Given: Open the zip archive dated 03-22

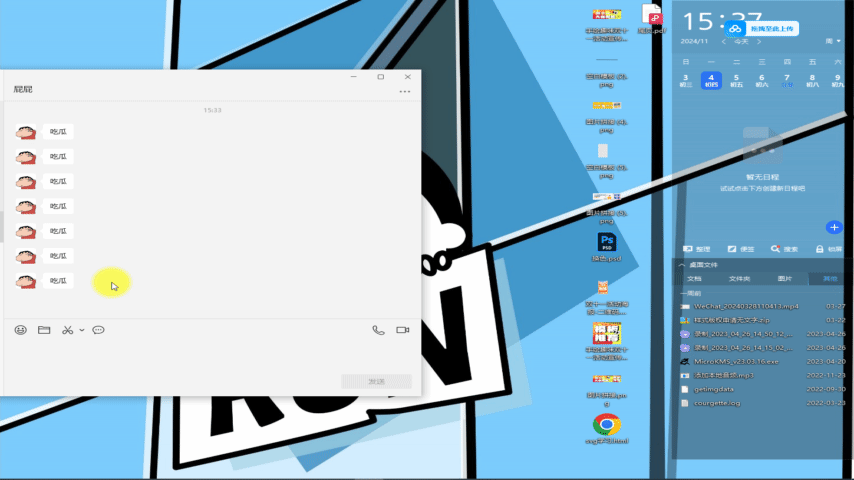Looking at the screenshot, I should (762, 320).
